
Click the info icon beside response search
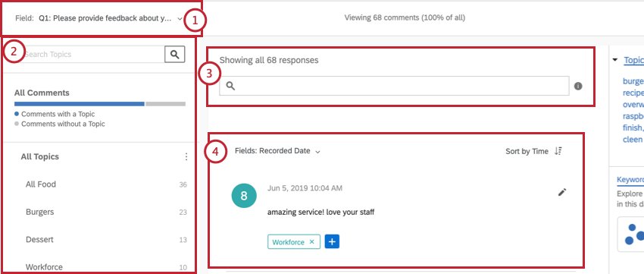click(578, 86)
